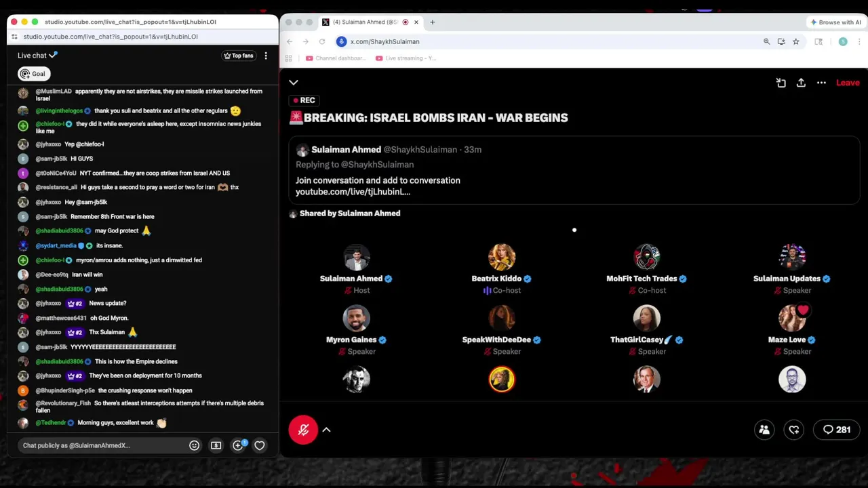Open Sulaiman Ahmed host avatar

356,257
